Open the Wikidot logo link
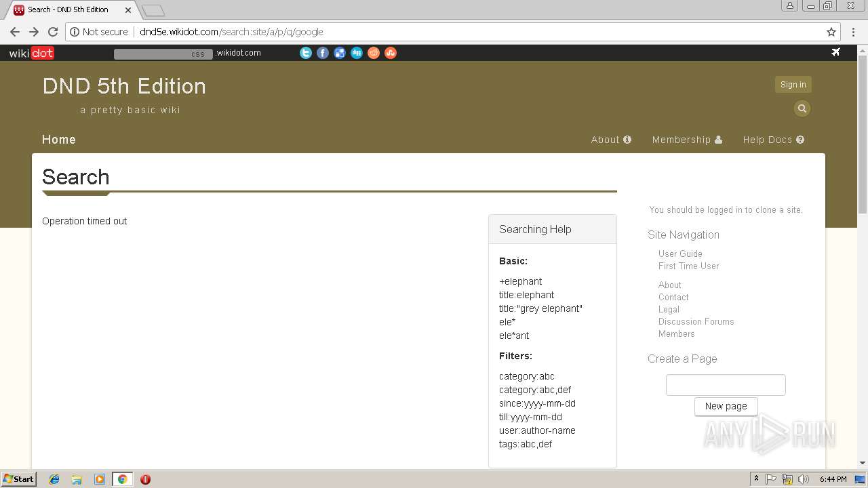The image size is (868, 488). click(x=31, y=53)
